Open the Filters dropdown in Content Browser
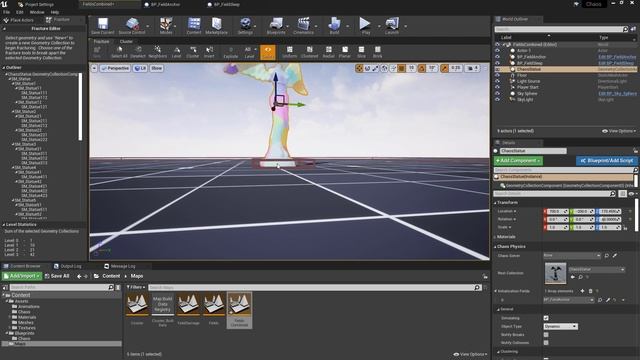The image size is (640, 360). point(136,287)
